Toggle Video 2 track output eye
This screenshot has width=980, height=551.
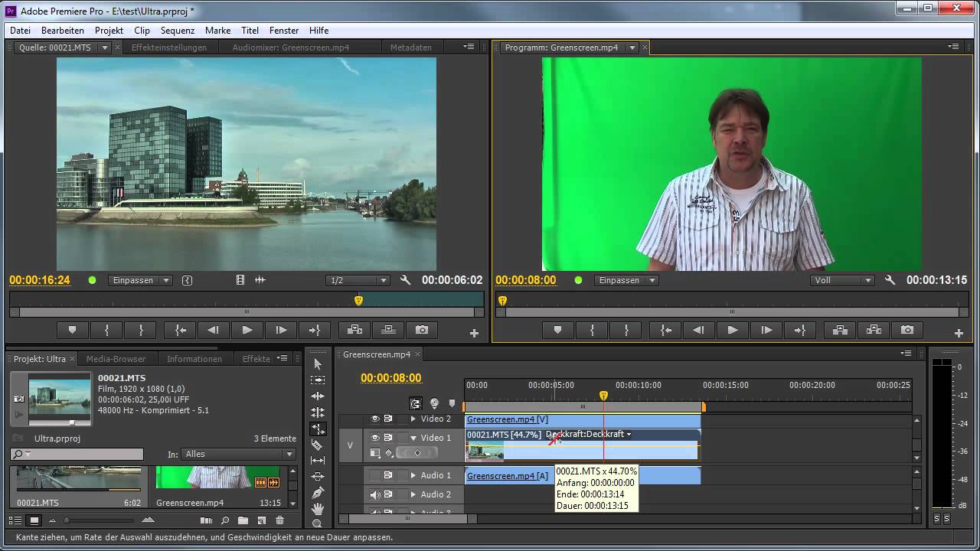click(x=375, y=419)
